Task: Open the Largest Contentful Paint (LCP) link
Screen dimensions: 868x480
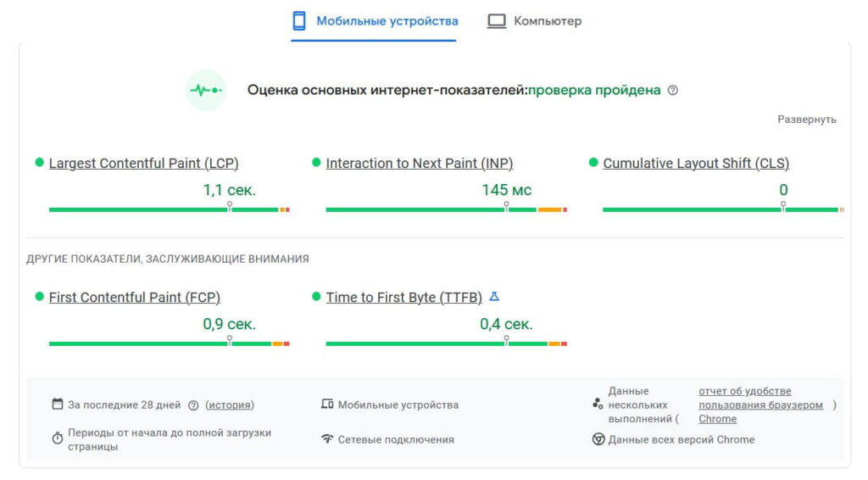Action: coord(143,164)
